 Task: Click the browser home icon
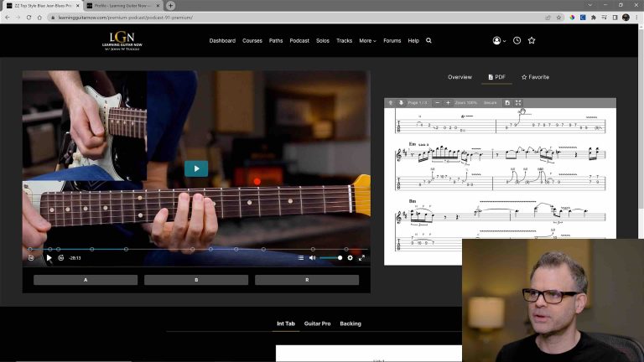click(x=39, y=18)
